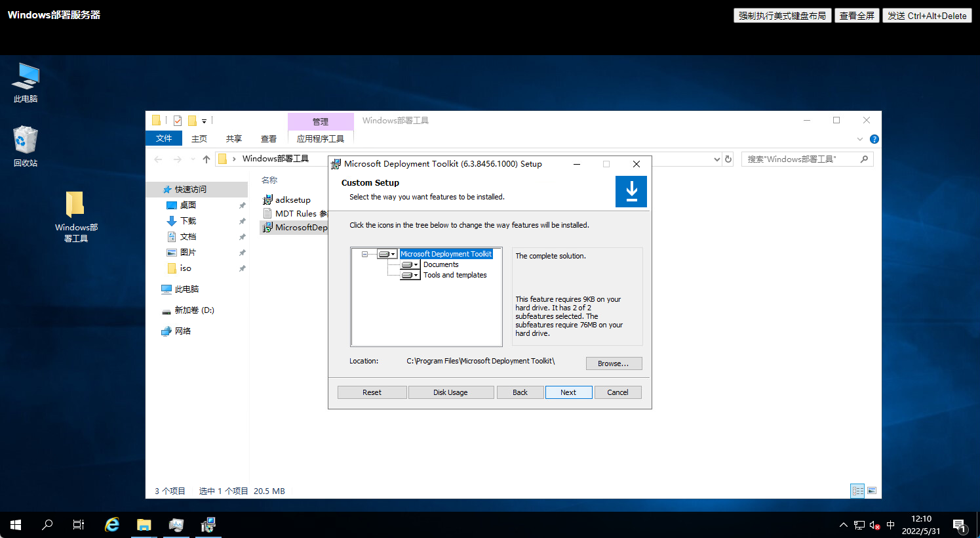This screenshot has height=538, width=980.
Task: Select the adksetup file
Action: tap(292, 199)
